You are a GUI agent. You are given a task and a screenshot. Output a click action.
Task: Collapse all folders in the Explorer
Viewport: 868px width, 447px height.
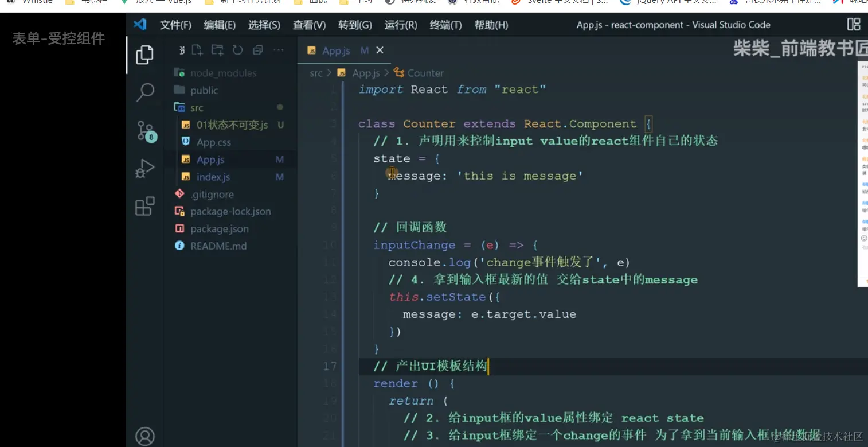point(258,50)
